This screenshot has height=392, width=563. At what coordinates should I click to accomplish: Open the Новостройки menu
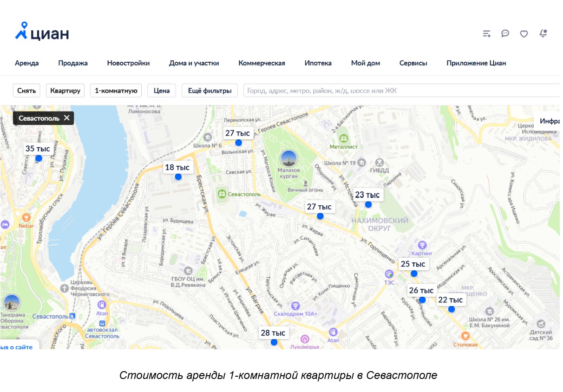(x=128, y=63)
